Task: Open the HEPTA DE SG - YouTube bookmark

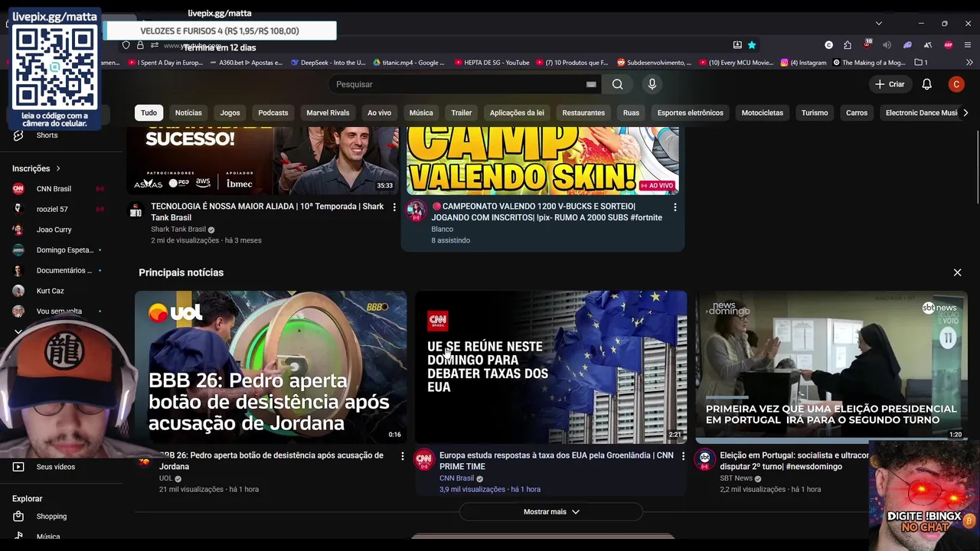Action: click(492, 63)
